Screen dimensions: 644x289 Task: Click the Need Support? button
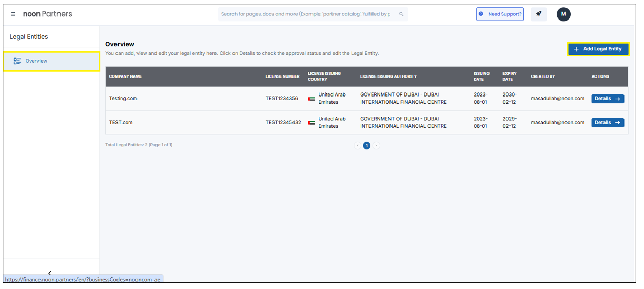click(x=500, y=14)
